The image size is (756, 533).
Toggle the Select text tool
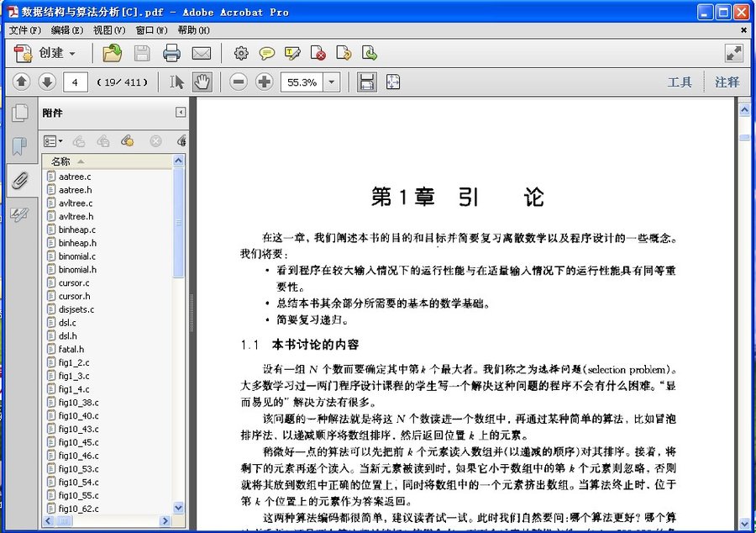point(176,82)
